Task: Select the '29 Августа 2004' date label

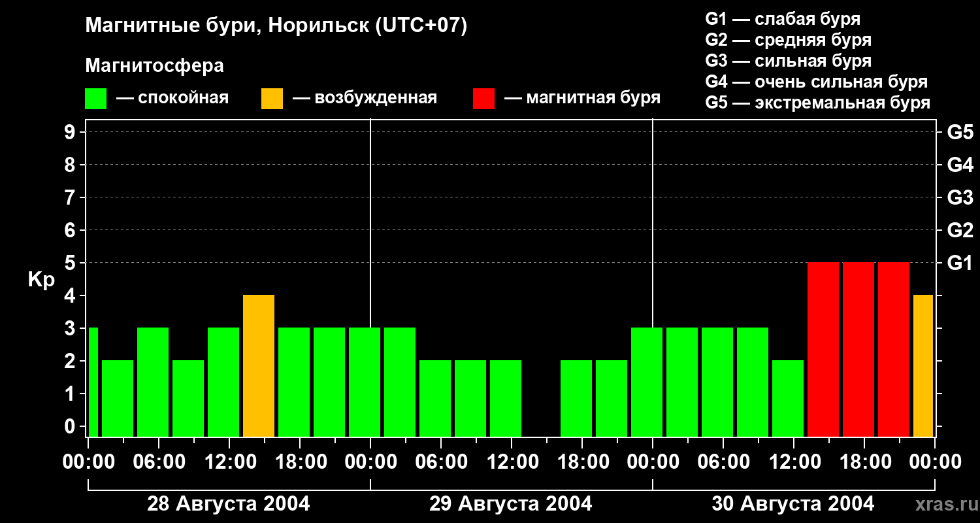Action: (x=511, y=503)
